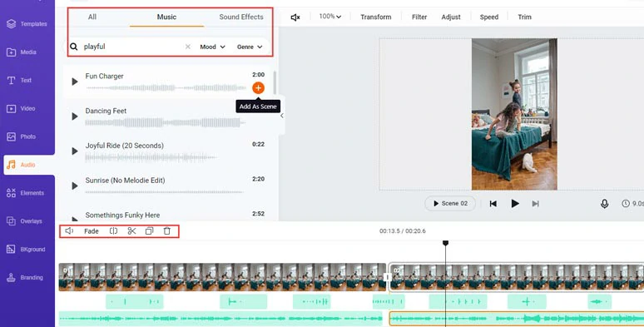This screenshot has height=327, width=644.
Task: Toggle the audio clip volume speaker in timeline toolbar
Action: [x=69, y=230]
